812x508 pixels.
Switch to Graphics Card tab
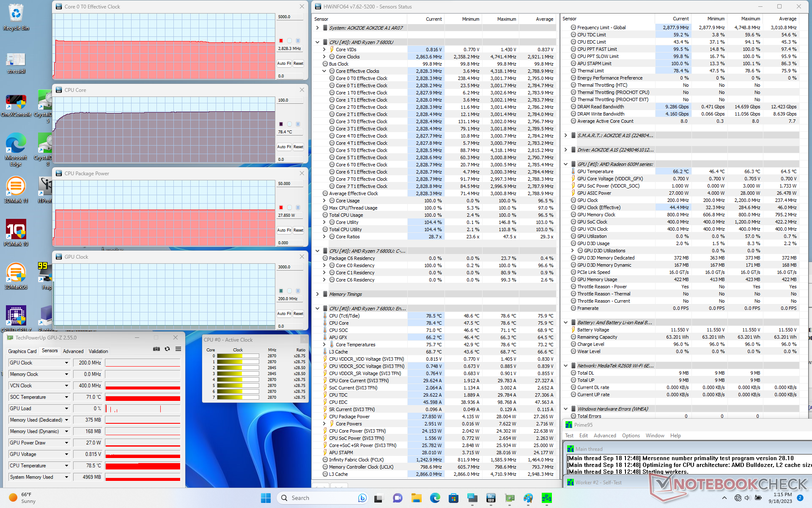pyautogui.click(x=22, y=351)
